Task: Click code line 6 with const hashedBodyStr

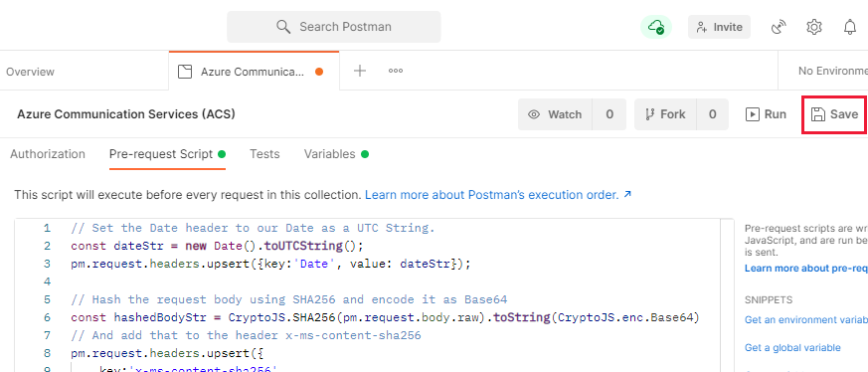Action: tap(386, 317)
